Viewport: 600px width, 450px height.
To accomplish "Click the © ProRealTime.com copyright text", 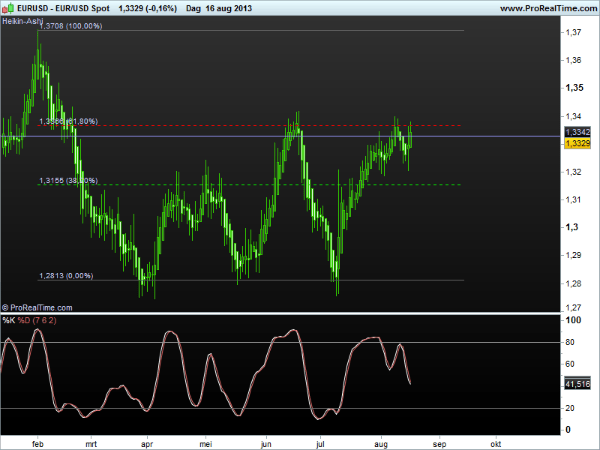I will 37,308.
